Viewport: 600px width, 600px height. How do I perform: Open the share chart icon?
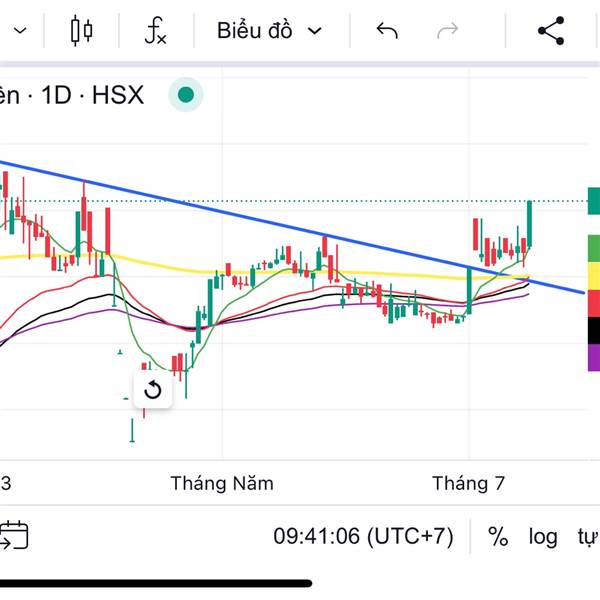(x=551, y=31)
